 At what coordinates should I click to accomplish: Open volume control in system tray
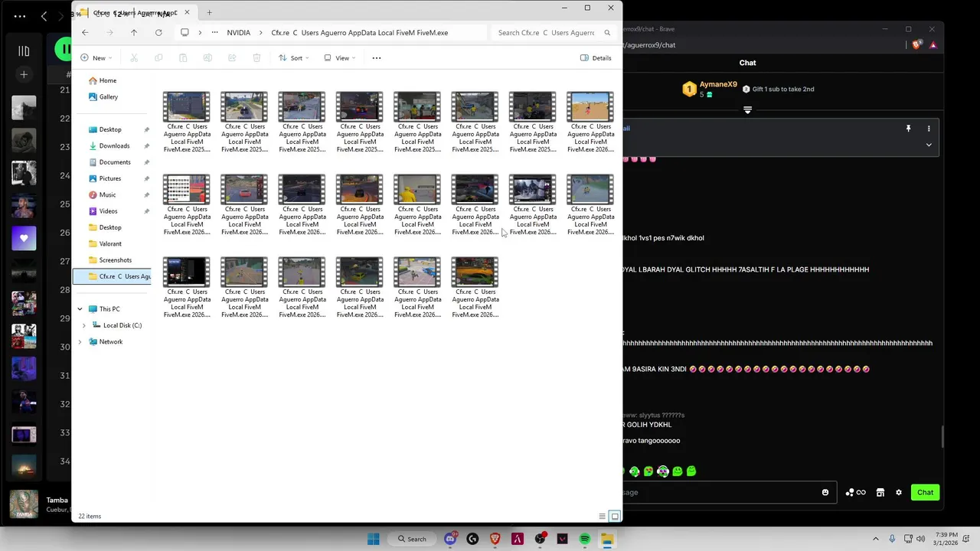click(920, 539)
